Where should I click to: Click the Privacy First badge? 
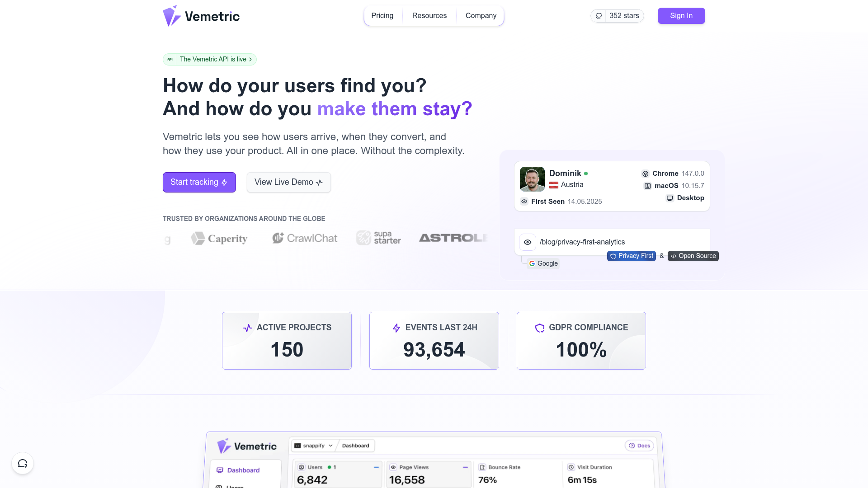click(632, 256)
